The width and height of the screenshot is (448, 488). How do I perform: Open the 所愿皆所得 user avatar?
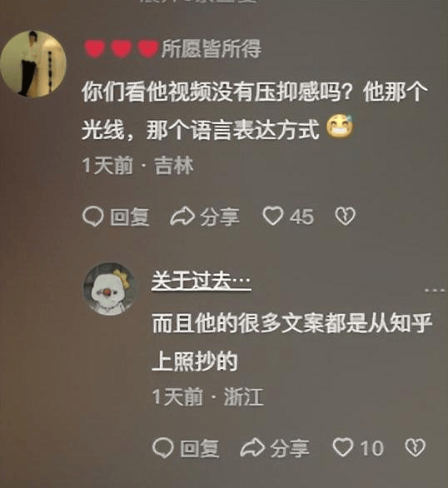click(x=33, y=64)
